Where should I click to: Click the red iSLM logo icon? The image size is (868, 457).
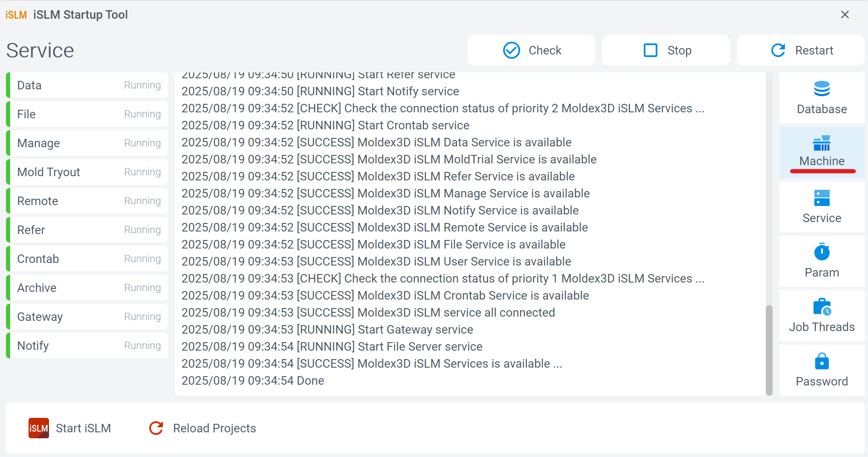(x=39, y=428)
